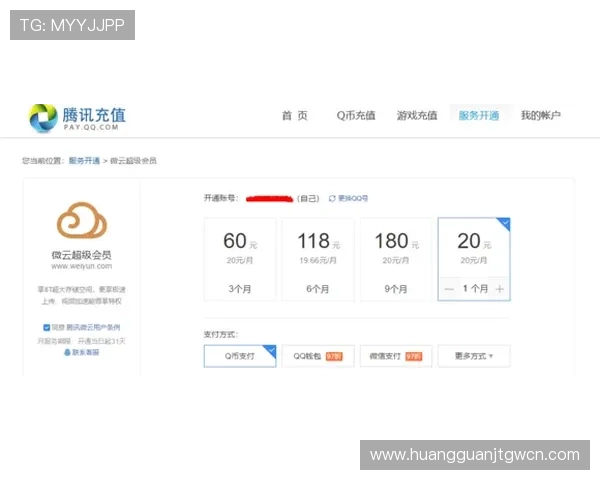Click the 开通账号 label
This screenshot has width=600, height=480.
(221, 198)
